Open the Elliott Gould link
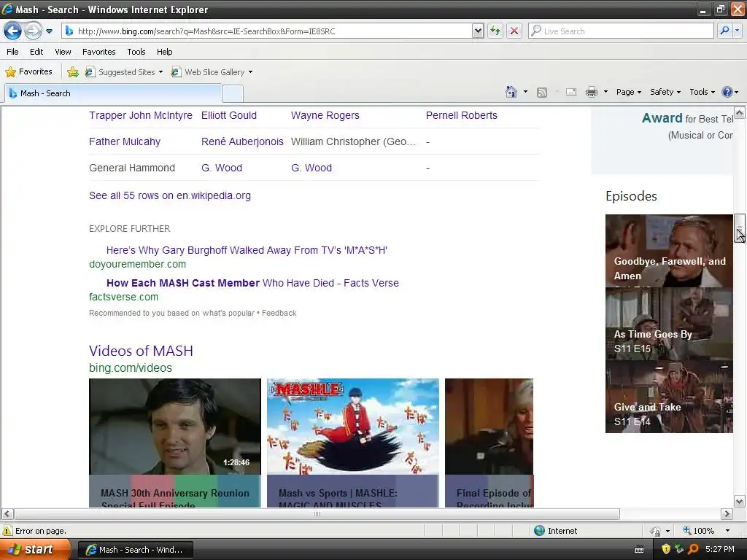 tap(228, 115)
